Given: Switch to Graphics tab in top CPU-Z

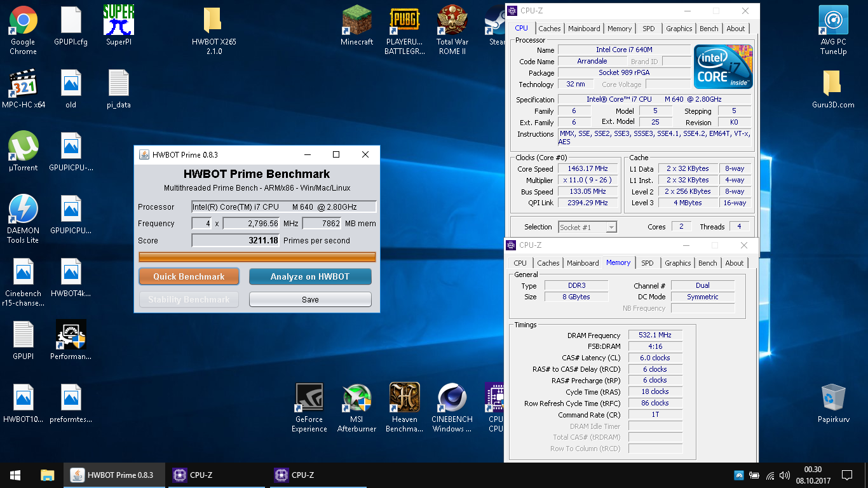Looking at the screenshot, I should tap(679, 29).
